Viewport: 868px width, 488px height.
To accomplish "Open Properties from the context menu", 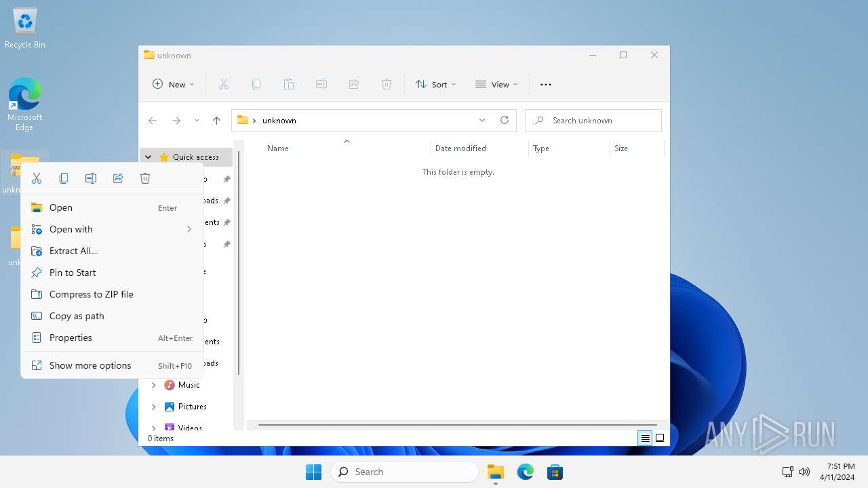I will (x=112, y=338).
